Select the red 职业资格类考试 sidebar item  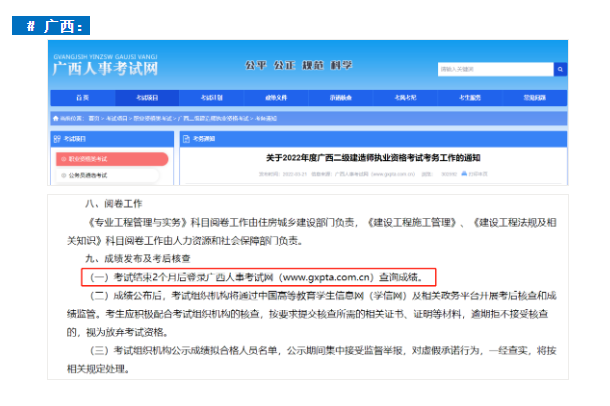pyautogui.click(x=112, y=159)
